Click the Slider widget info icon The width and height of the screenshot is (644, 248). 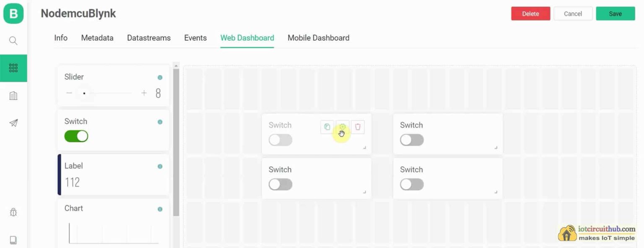160,77
